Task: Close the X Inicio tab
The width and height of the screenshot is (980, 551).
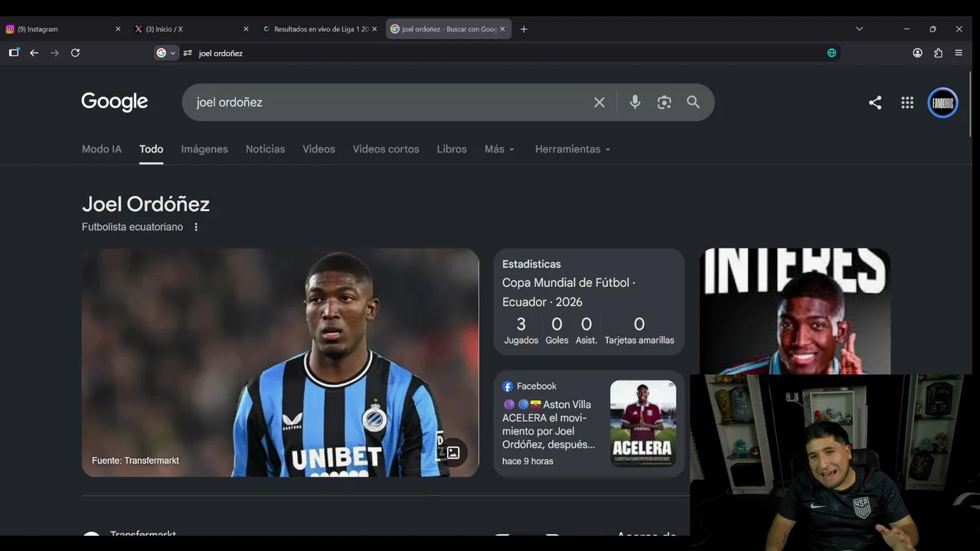Action: [x=246, y=29]
